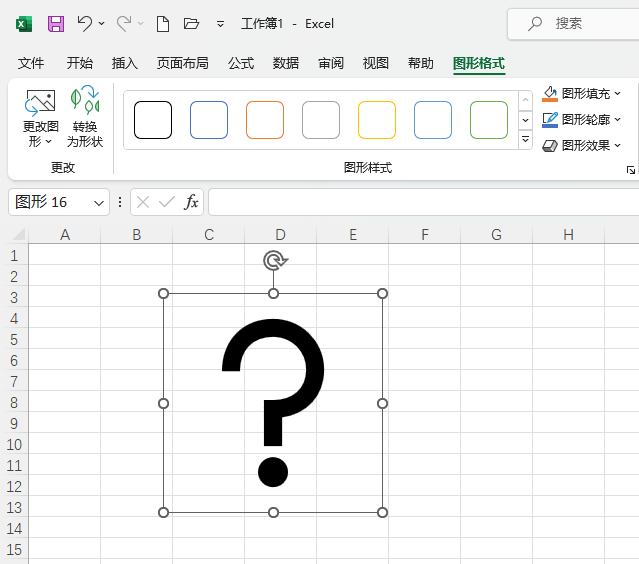Click the left-middle sizing handle of the graphic
The width and height of the screenshot is (639, 564).
(163, 403)
